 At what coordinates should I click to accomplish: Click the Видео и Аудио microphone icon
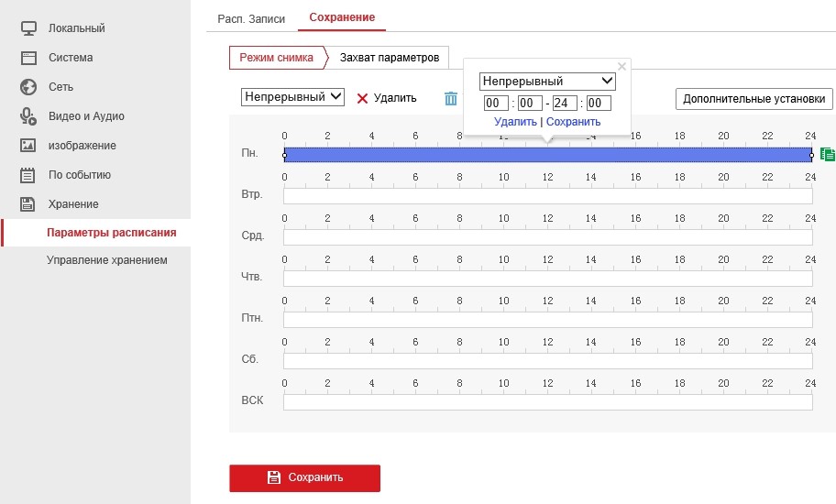click(x=28, y=116)
